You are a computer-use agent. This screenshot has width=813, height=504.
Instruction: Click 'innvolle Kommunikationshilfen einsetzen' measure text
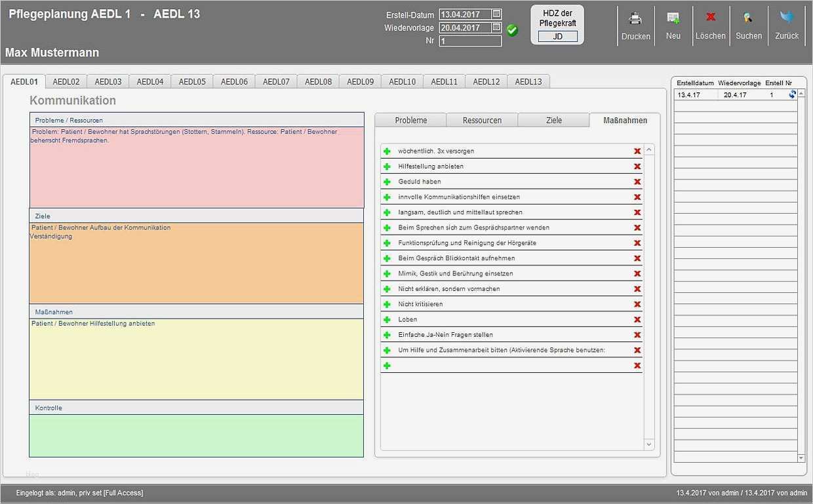click(459, 197)
